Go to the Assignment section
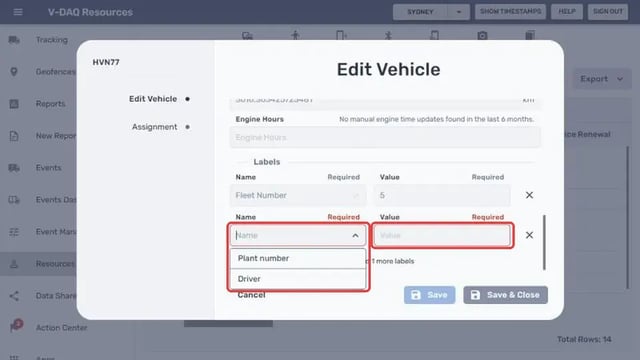The image size is (640, 360). pos(154,127)
